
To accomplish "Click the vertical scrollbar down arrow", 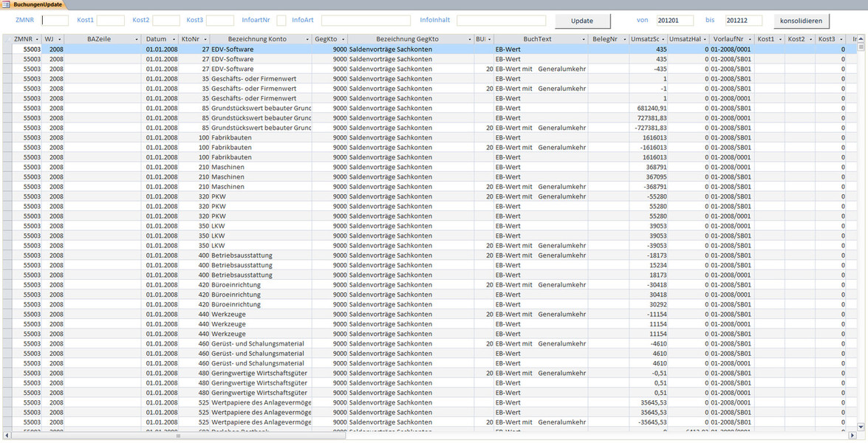I will [861, 427].
